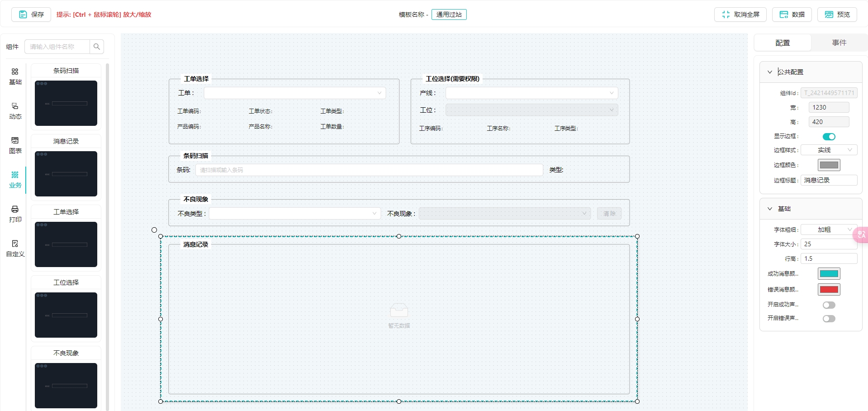Toggle the 显示边框 switch

829,137
